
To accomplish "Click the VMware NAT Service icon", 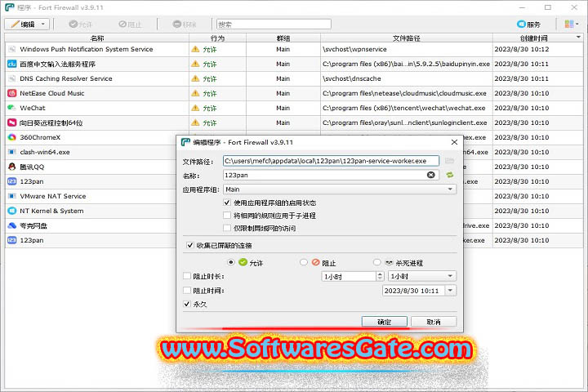I will (12, 196).
